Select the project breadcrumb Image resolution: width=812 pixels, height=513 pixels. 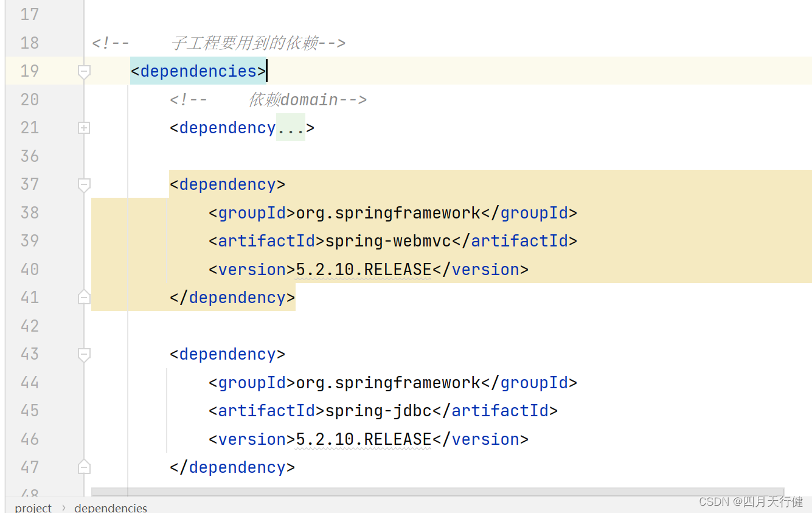(33, 508)
